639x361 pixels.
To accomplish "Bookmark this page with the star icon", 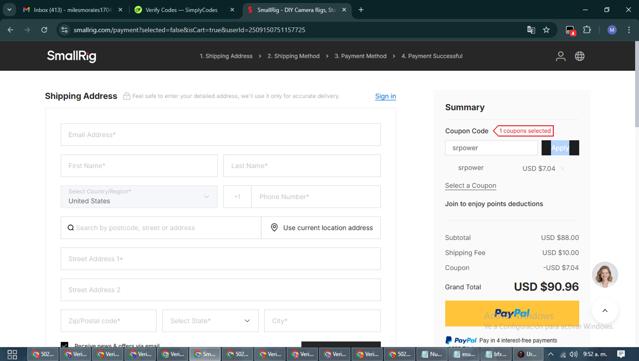I will pos(546,30).
